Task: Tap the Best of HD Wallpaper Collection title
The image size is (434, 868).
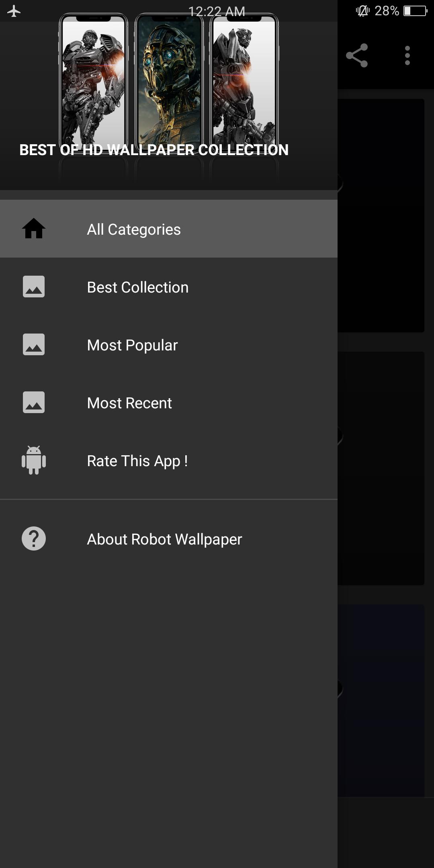Action: (154, 150)
